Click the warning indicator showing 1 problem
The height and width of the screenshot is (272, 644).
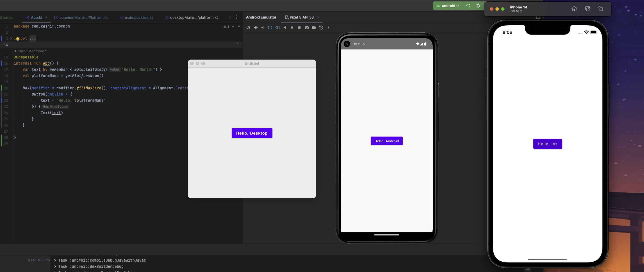point(226,27)
